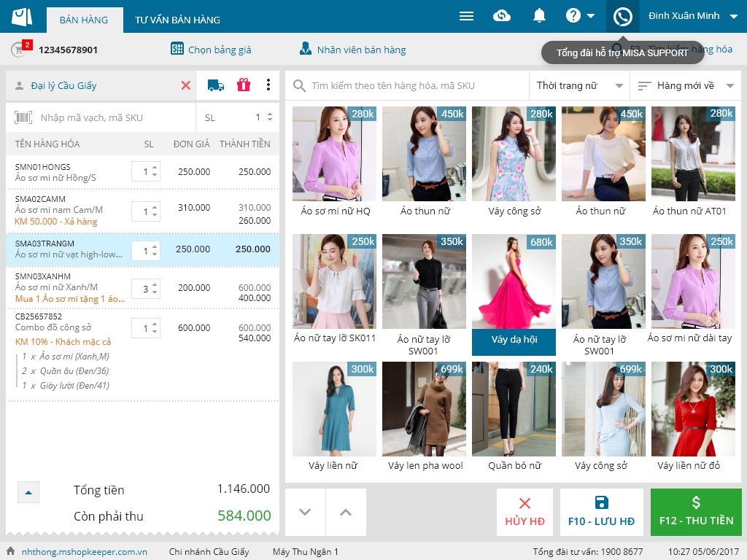The image size is (747, 560).
Task: Click the sales staff person icon
Action: click(x=305, y=49)
